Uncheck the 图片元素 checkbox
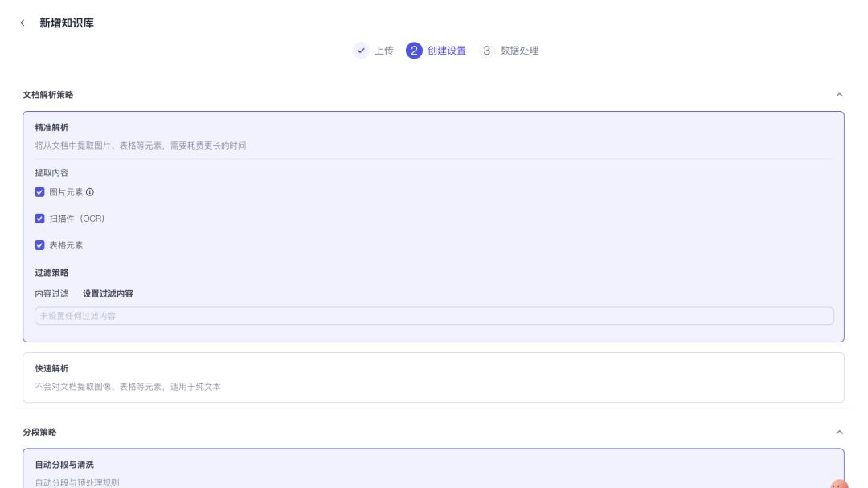The image size is (868, 488). pyautogui.click(x=39, y=192)
